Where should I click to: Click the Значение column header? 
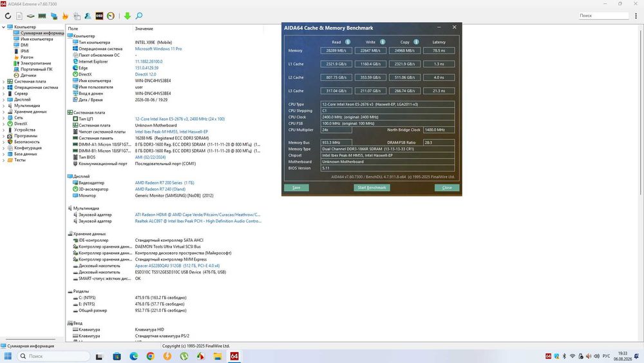144,28
